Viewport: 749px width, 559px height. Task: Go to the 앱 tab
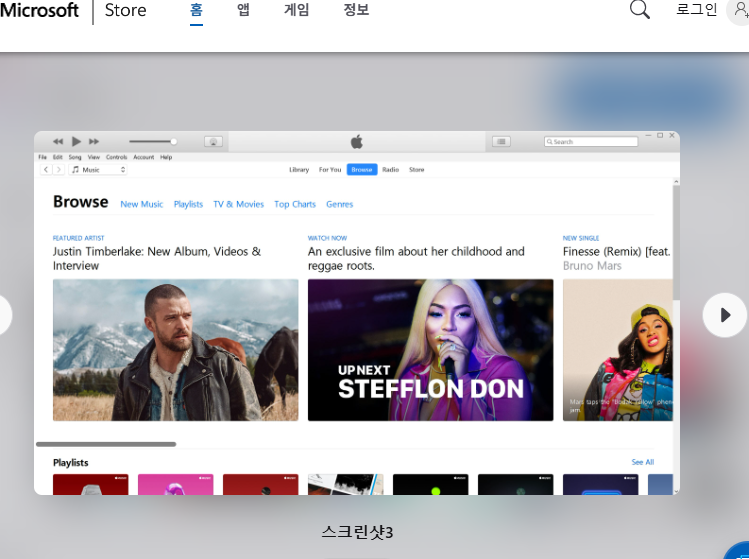[x=244, y=10]
